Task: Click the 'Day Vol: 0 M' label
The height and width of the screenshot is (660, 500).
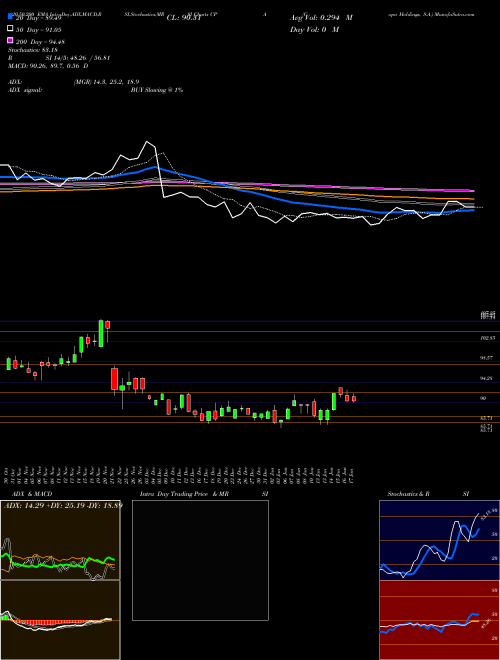Action: [x=314, y=29]
